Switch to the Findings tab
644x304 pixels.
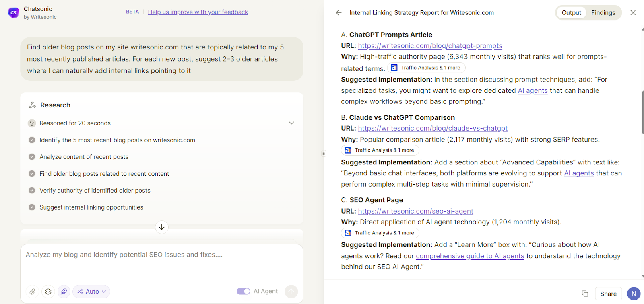[603, 13]
